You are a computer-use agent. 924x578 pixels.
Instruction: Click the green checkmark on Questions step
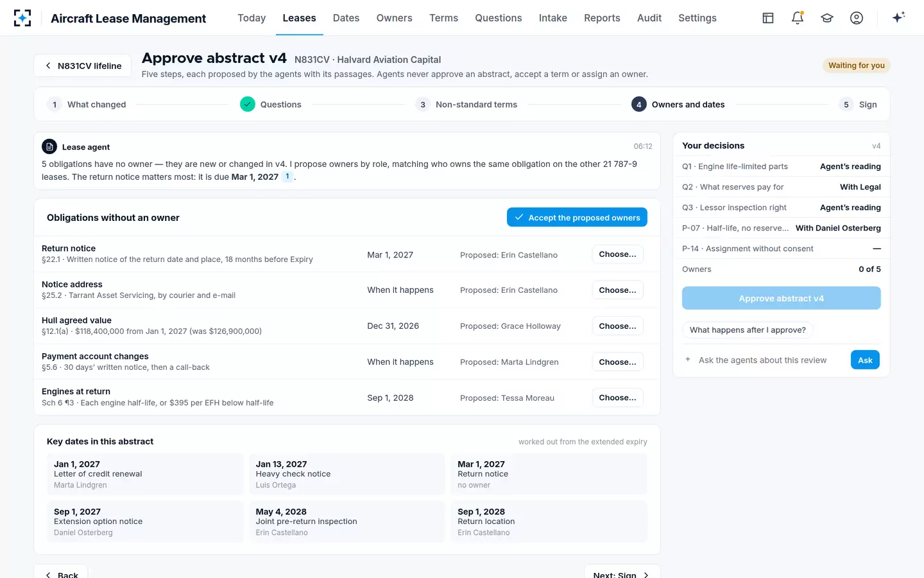[x=248, y=104]
